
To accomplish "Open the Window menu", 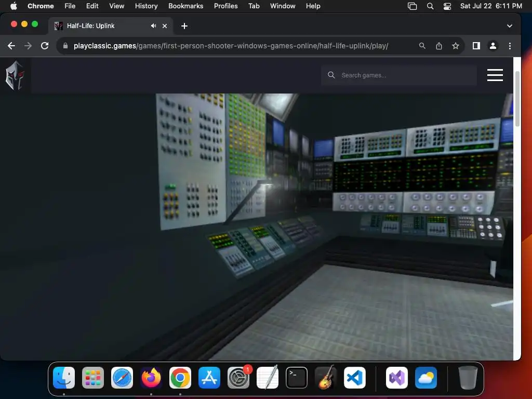I will [x=283, y=6].
